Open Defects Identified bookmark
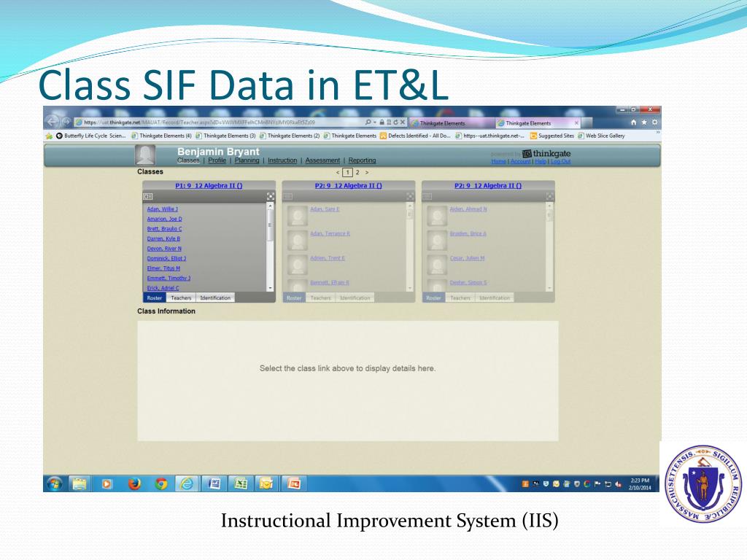This screenshot has width=747, height=560. 415,136
